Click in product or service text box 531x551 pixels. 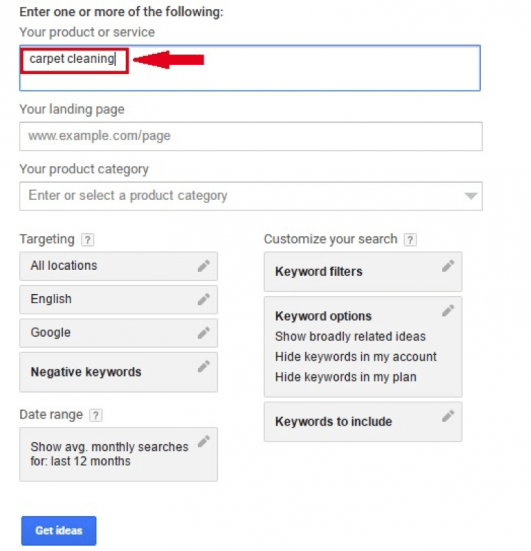(250, 68)
